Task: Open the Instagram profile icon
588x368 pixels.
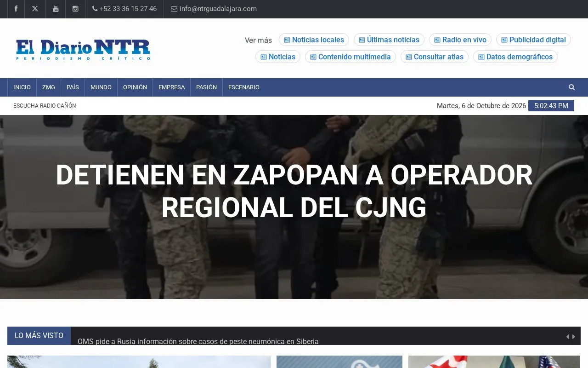Action: (x=75, y=9)
